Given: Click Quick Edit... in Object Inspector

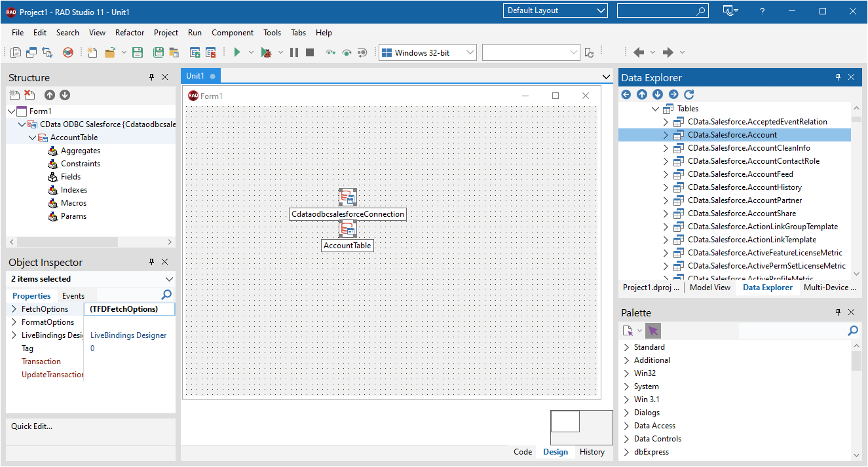Looking at the screenshot, I should click(31, 426).
